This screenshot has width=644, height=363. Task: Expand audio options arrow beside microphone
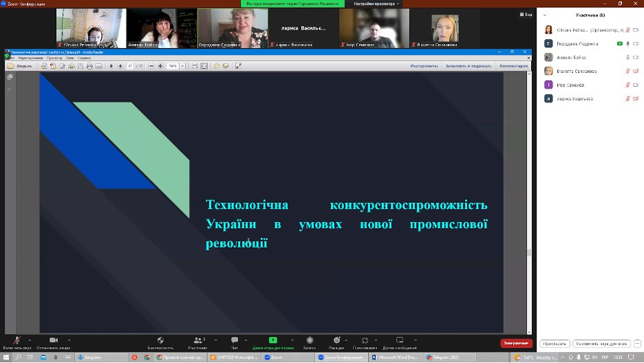[x=30, y=340]
